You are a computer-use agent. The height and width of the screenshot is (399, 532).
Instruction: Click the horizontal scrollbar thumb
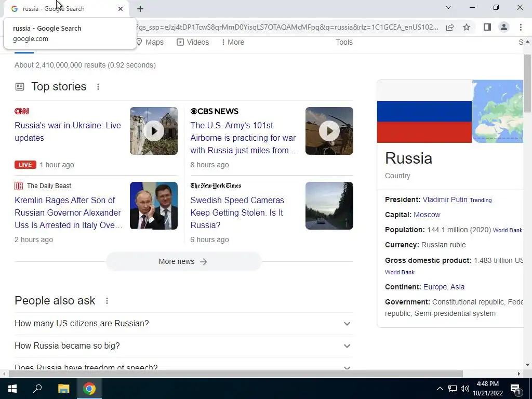coord(235,374)
